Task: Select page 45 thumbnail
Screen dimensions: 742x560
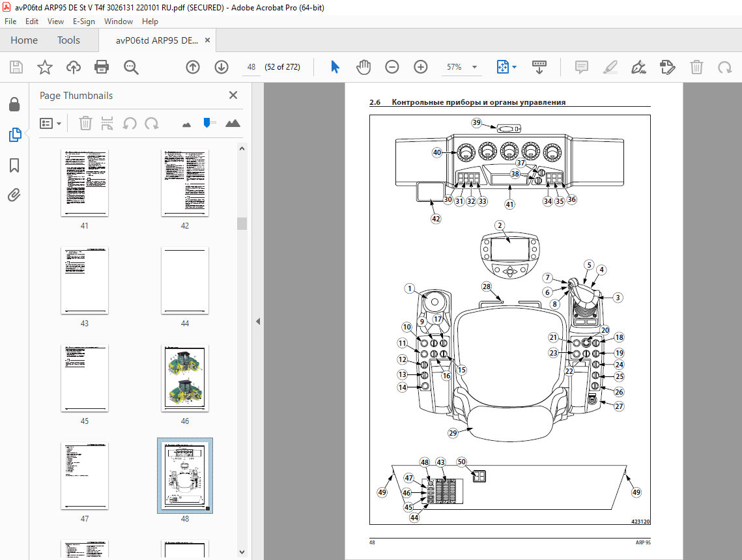Action: tap(85, 378)
